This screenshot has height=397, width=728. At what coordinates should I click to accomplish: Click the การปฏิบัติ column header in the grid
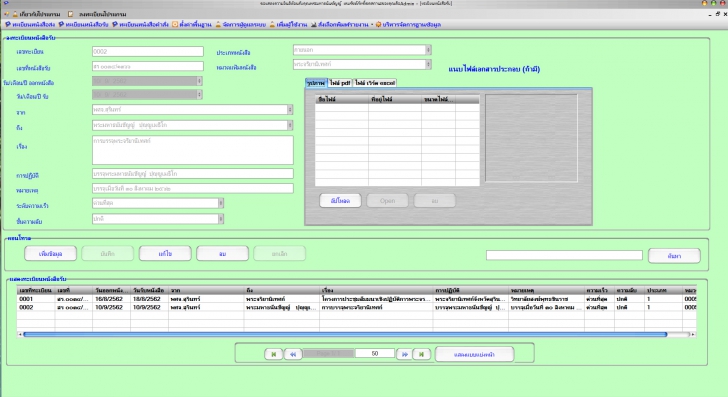pos(471,290)
